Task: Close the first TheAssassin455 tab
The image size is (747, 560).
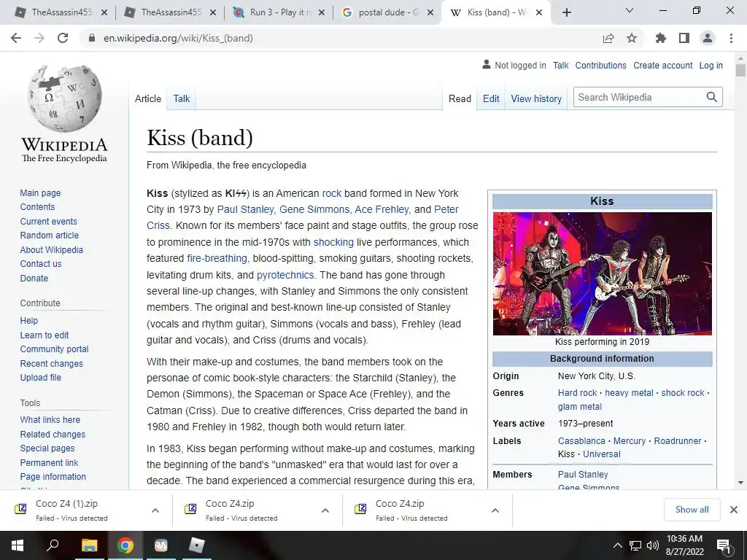Action: (104, 12)
